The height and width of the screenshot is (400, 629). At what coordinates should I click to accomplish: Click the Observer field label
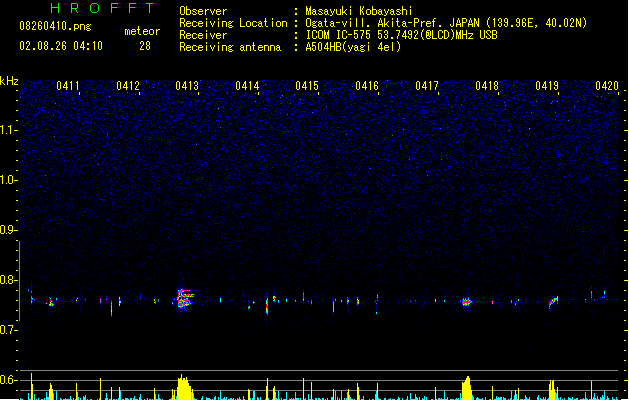click(203, 11)
